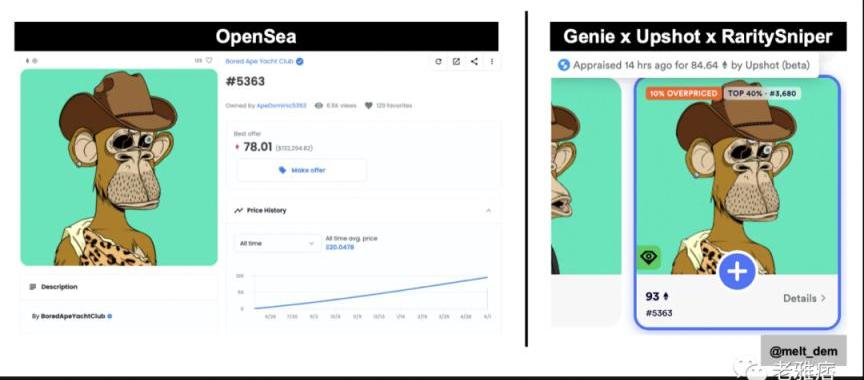Open the external link icon
The image size is (864, 380).
point(456,62)
